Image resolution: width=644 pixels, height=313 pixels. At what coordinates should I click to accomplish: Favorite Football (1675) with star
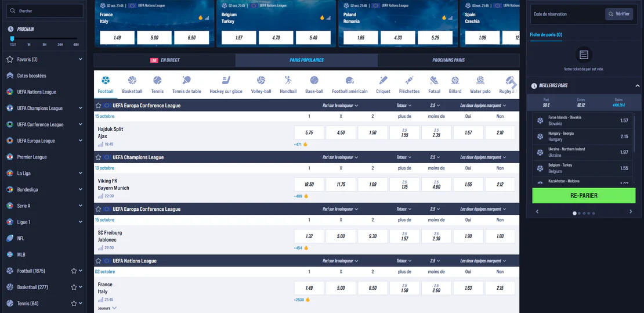coord(74,271)
